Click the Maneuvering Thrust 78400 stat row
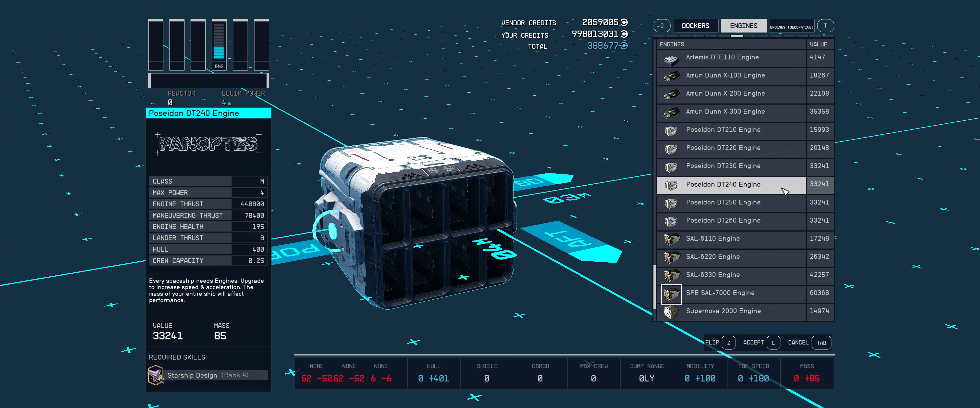 pos(209,215)
